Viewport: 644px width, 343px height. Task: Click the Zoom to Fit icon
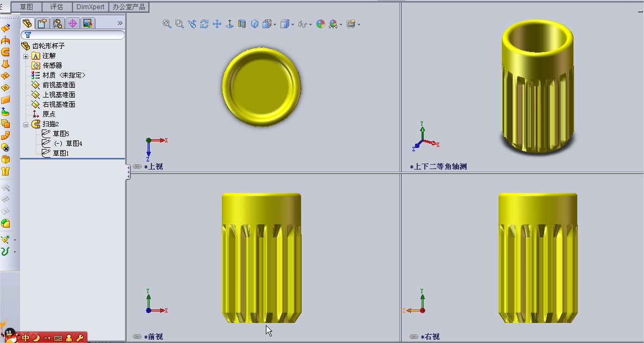[x=167, y=24]
